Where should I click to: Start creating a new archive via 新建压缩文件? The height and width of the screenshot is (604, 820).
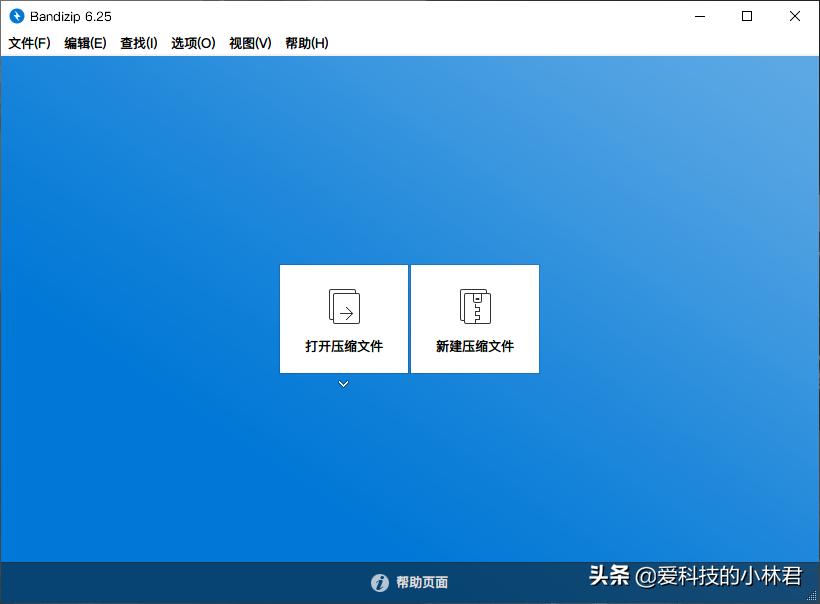pos(475,318)
